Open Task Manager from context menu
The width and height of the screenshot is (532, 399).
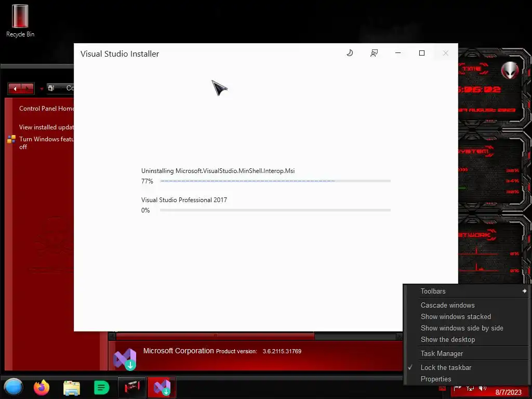(442, 353)
